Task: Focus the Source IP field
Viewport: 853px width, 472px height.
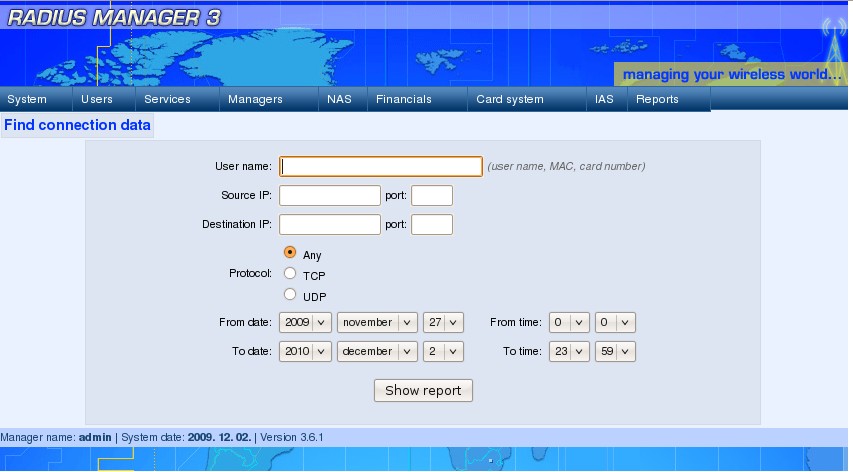Action: 330,195
